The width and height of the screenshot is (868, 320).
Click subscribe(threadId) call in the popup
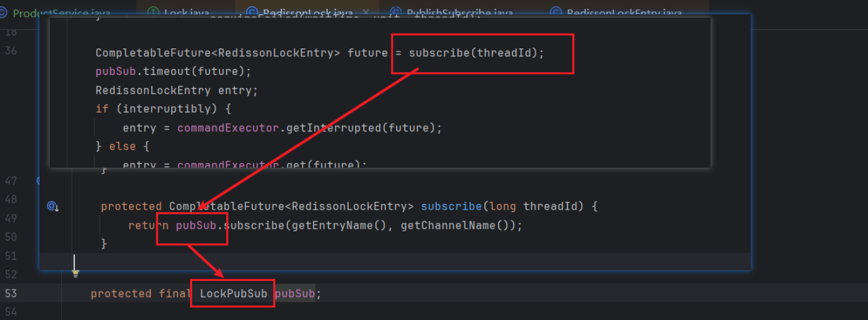click(475, 53)
